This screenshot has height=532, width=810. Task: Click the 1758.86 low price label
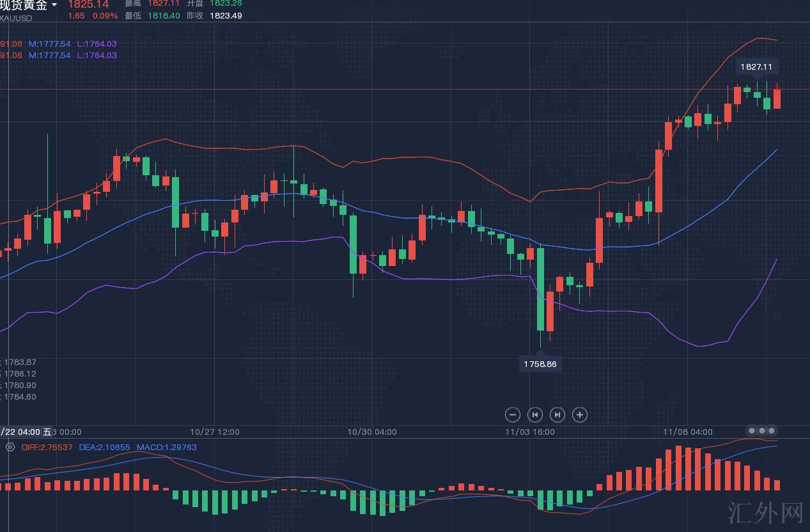pyautogui.click(x=540, y=364)
